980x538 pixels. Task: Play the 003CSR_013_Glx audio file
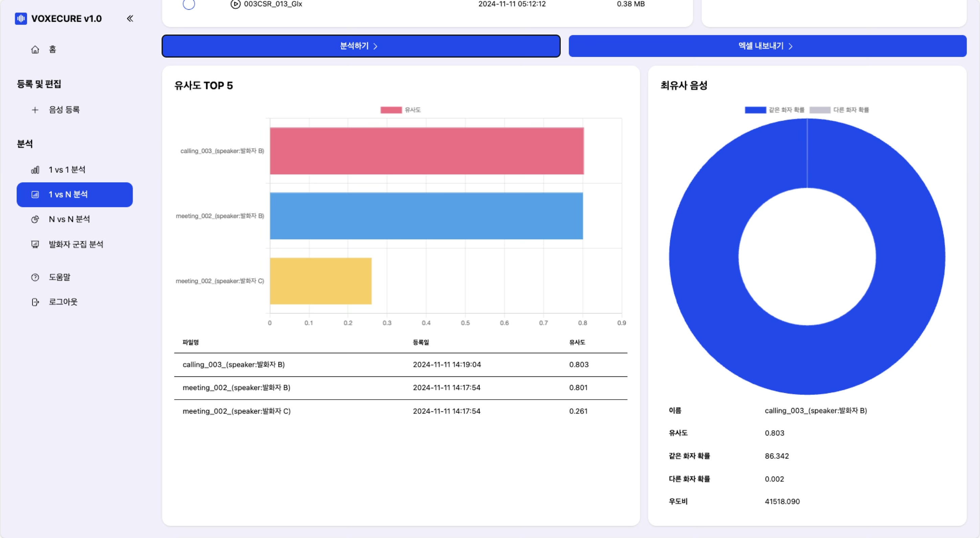(236, 4)
